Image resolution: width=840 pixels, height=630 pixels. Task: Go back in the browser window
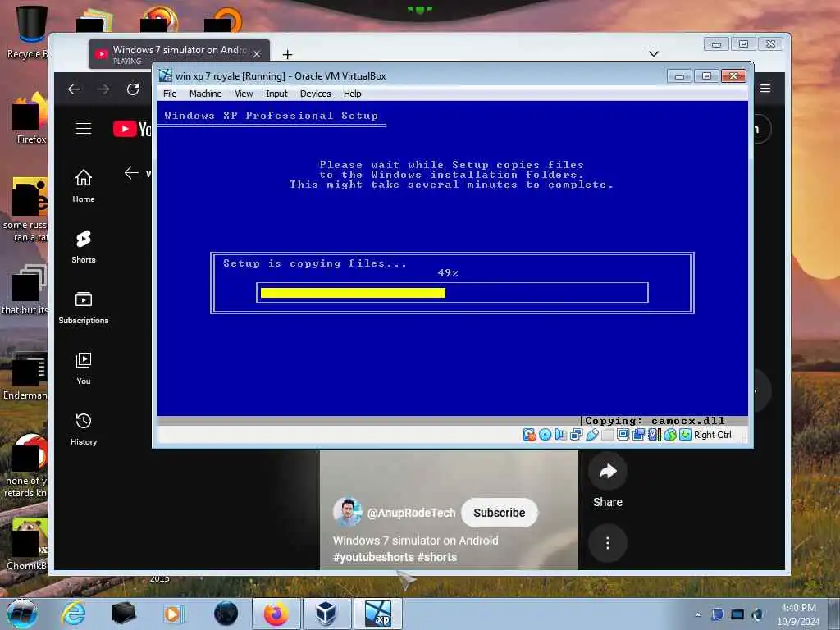pyautogui.click(x=74, y=89)
